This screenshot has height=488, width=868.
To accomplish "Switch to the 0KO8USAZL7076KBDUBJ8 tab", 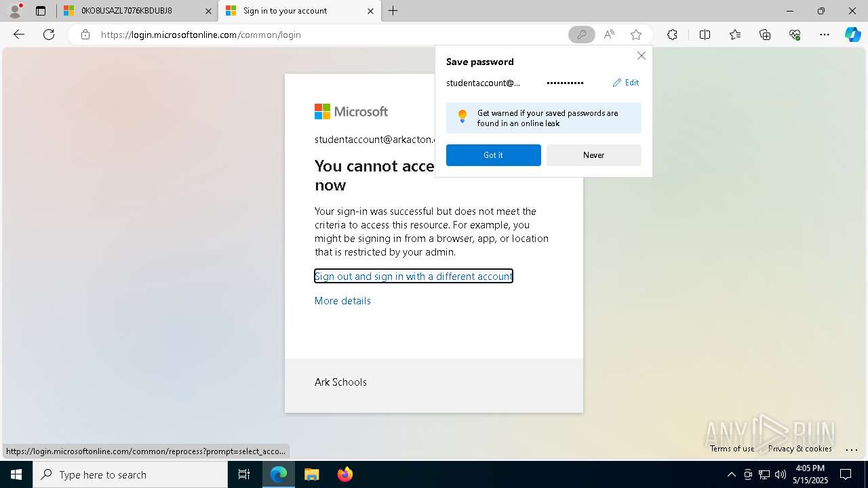I will click(x=136, y=11).
